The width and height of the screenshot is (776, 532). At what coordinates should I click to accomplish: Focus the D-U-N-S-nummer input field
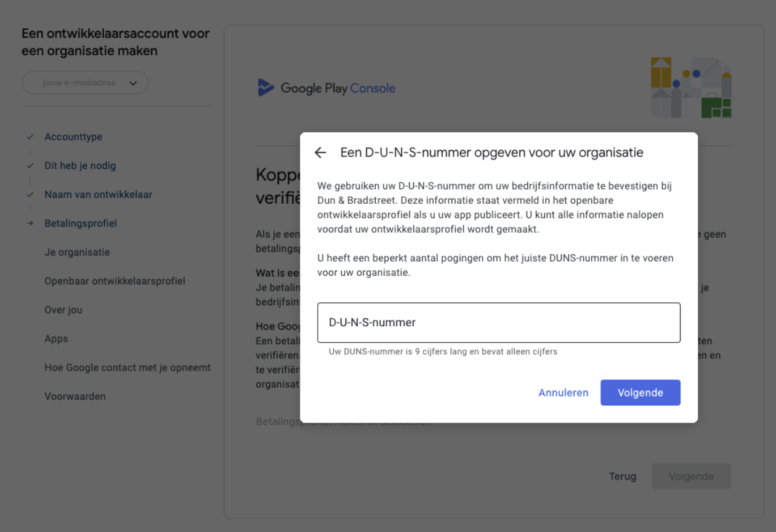point(498,323)
